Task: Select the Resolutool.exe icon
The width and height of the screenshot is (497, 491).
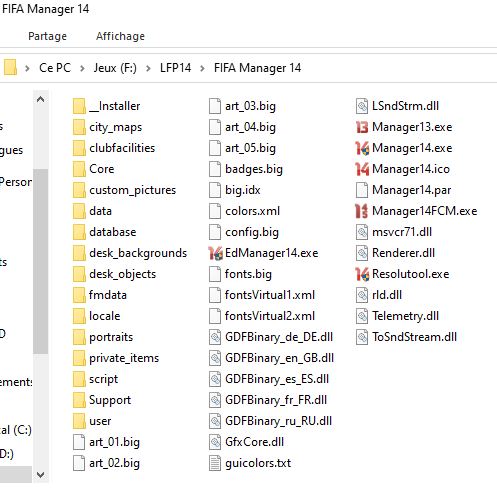Action: pyautogui.click(x=362, y=274)
